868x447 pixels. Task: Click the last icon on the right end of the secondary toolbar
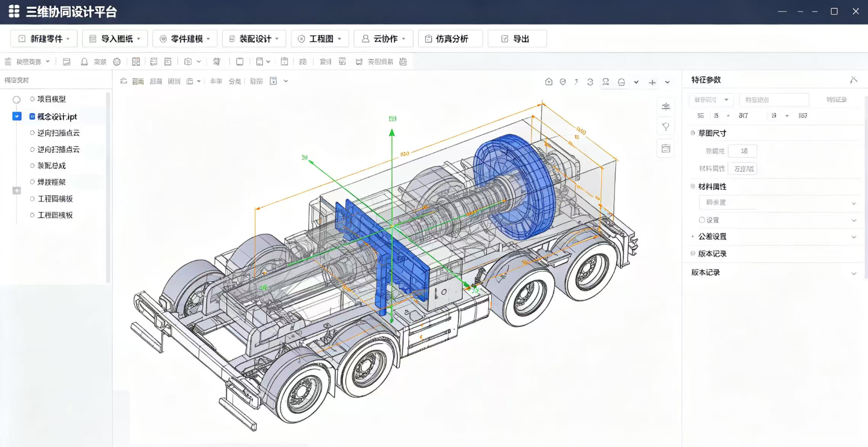click(x=403, y=61)
